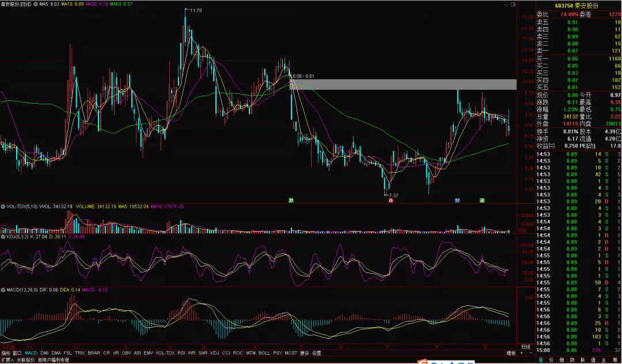Switch to the VOL-TDX indicator tab

click(x=165, y=353)
